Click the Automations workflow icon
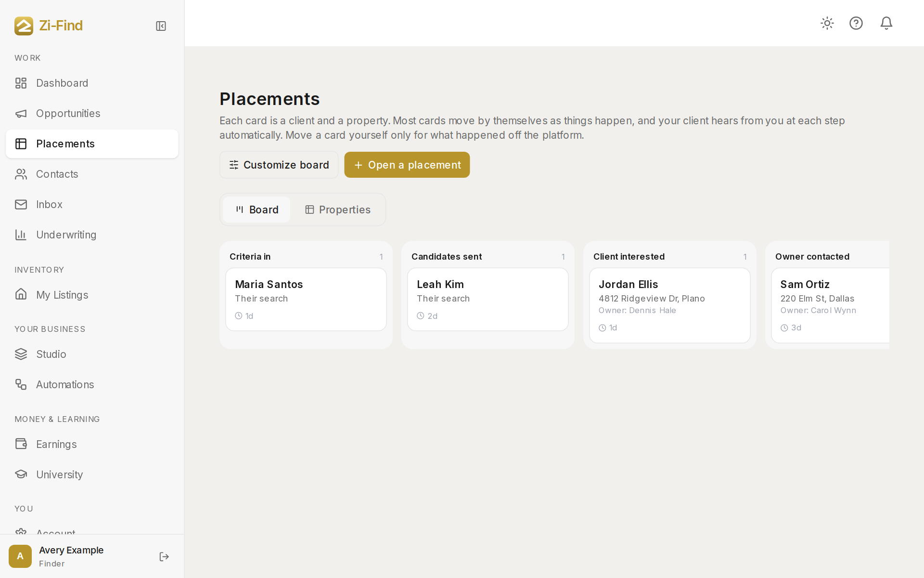This screenshot has width=924, height=578. click(x=21, y=384)
